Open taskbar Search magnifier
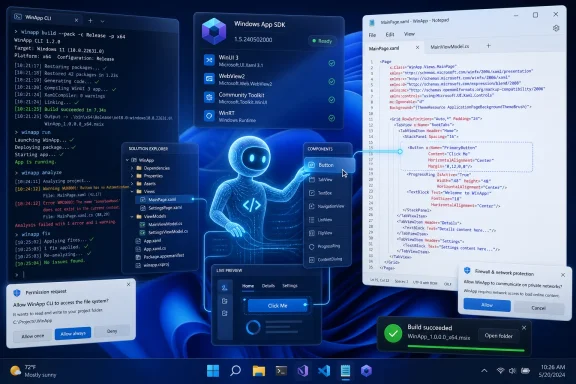This screenshot has width=576, height=384. pos(235,371)
